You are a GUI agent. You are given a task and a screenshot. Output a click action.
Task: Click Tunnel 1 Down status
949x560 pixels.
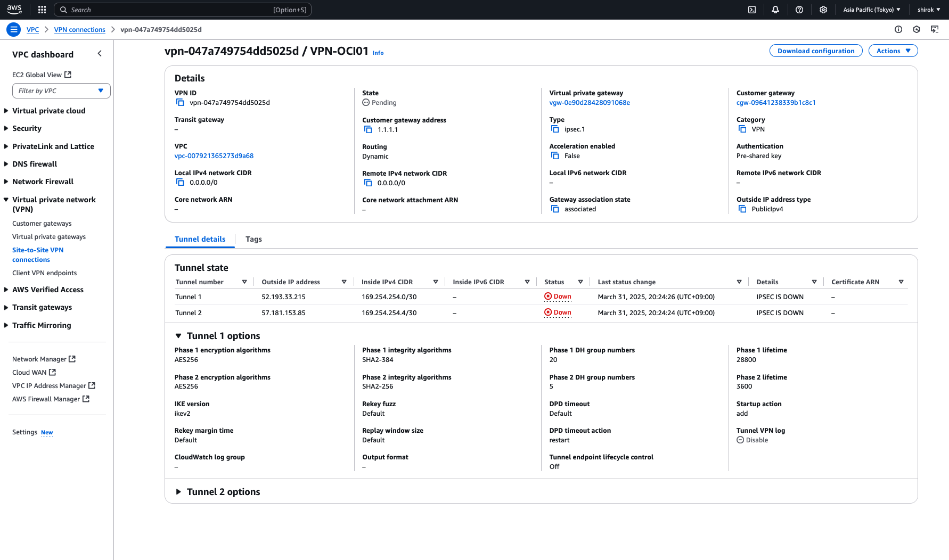coord(558,297)
